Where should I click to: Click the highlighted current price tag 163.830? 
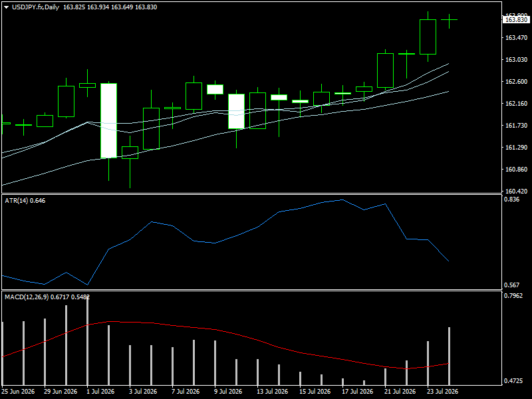pos(516,20)
